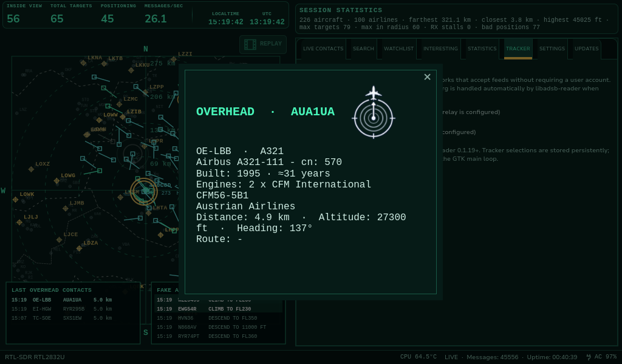Click the UTC clock 13:19:42
Screen dimensions: 622x364
pyautogui.click(x=267, y=22)
